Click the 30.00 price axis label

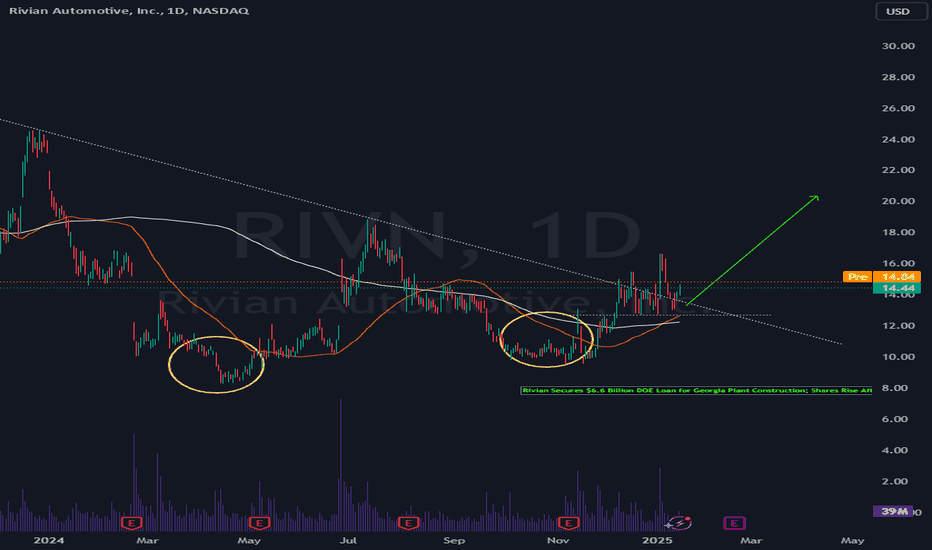(898, 46)
